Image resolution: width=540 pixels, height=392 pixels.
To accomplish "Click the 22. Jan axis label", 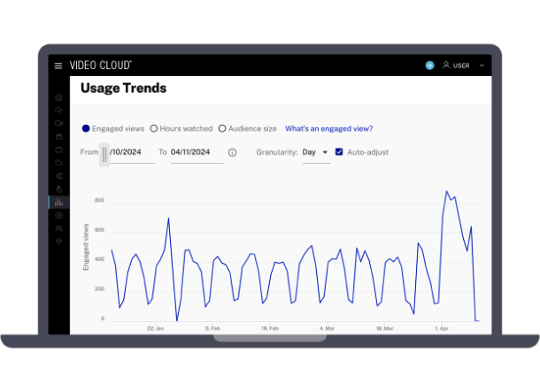I will coord(155,328).
